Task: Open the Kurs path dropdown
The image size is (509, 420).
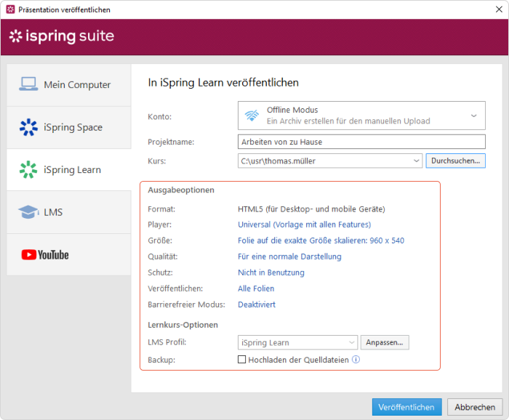Action: click(416, 161)
